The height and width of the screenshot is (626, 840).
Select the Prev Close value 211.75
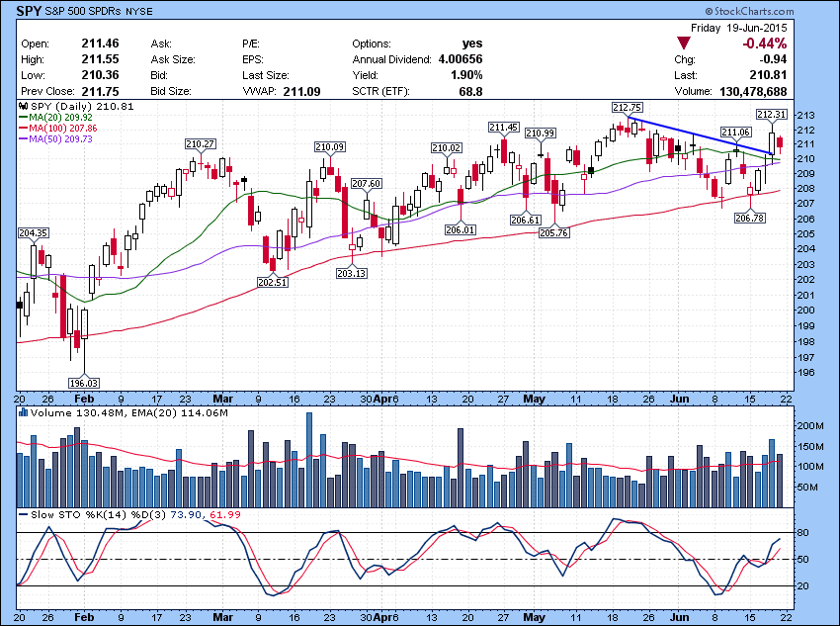point(100,91)
